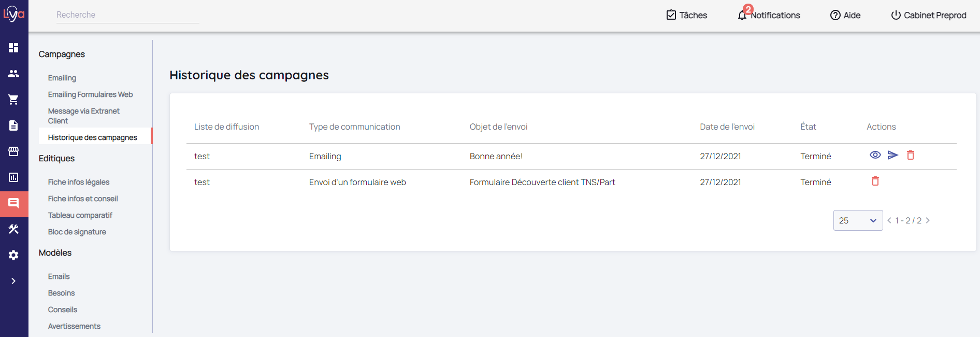980x337 pixels.
Task: Open the tools wrench sidebar icon
Action: pyautogui.click(x=13, y=229)
